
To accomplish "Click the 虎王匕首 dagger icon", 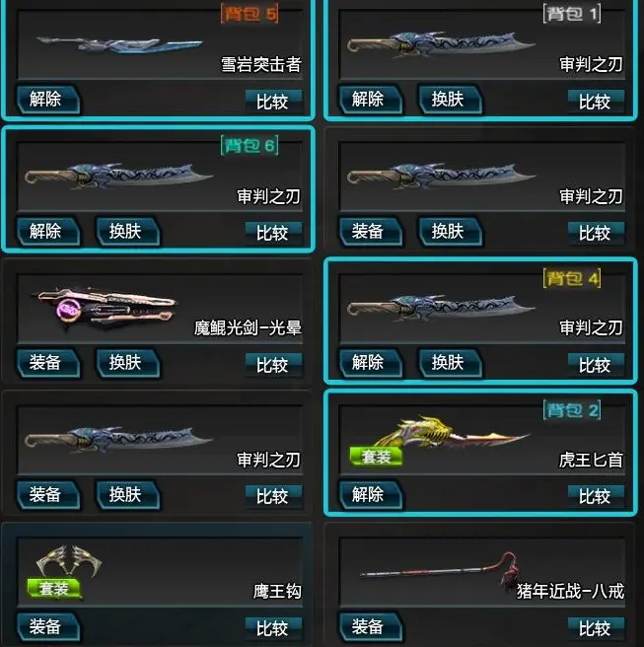I will coord(452,433).
